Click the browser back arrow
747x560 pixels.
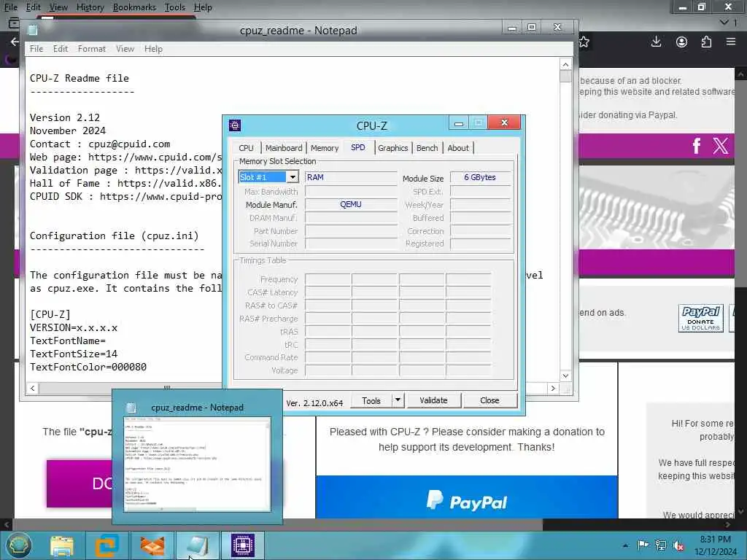pos(15,42)
